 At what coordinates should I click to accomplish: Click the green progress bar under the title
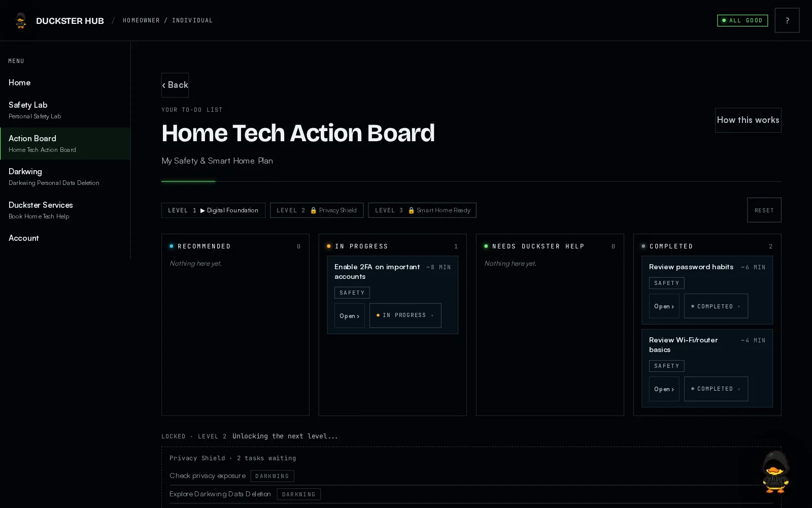[188, 181]
